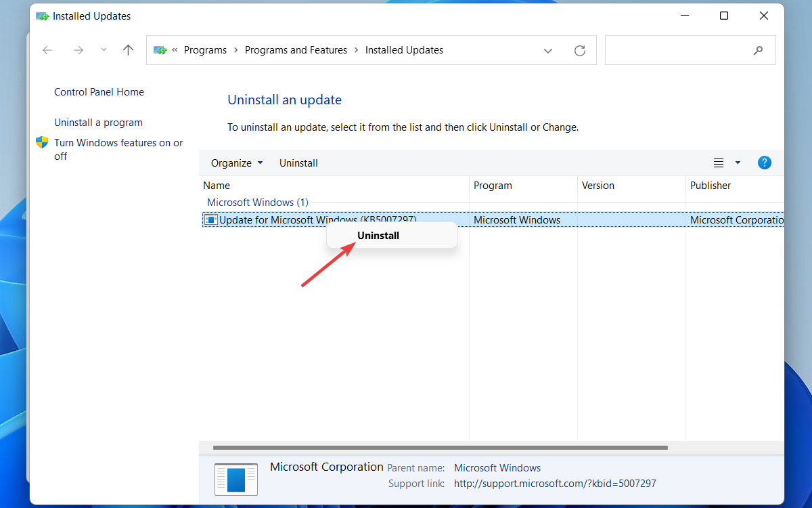Click the shield icon beside Turn Windows features

(x=41, y=142)
